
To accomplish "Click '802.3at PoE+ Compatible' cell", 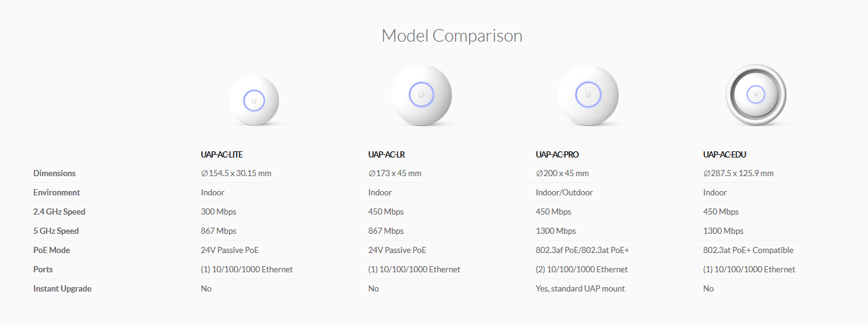I will 748,251.
